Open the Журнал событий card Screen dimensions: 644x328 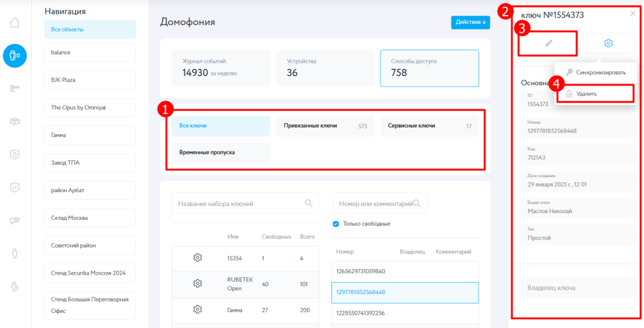pos(221,68)
